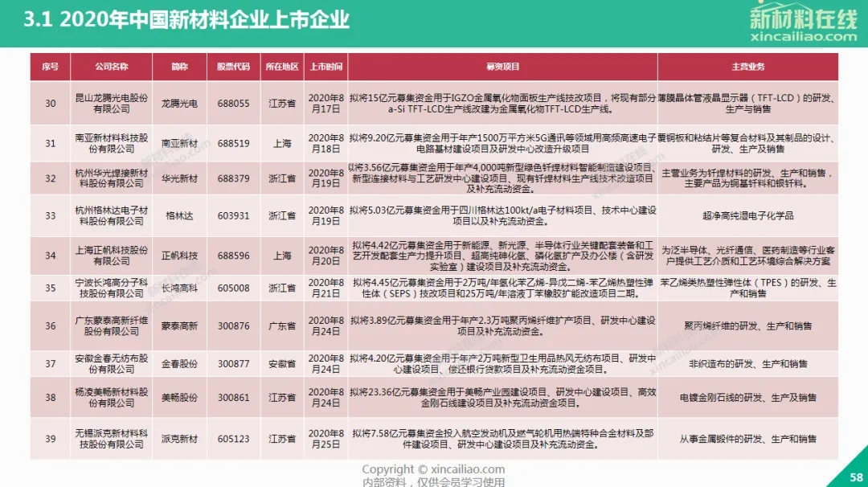
Task: Select stock code 688596
Action: pyautogui.click(x=233, y=256)
